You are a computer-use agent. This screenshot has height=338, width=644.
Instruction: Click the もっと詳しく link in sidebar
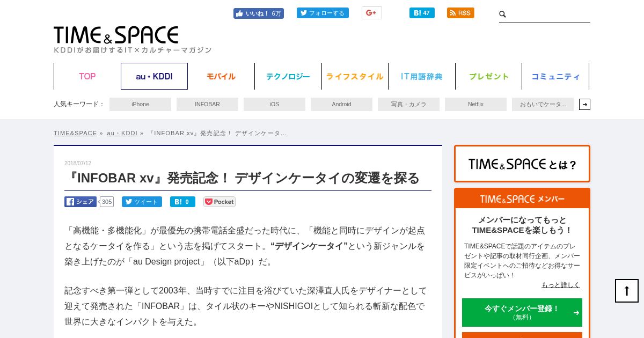tap(560, 285)
